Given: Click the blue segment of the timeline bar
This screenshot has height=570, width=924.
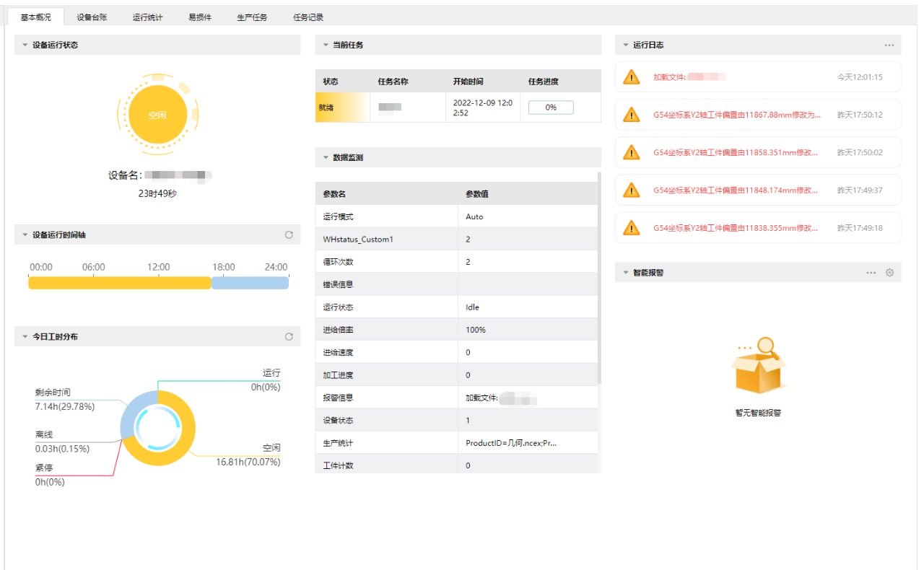Looking at the screenshot, I should (x=250, y=283).
